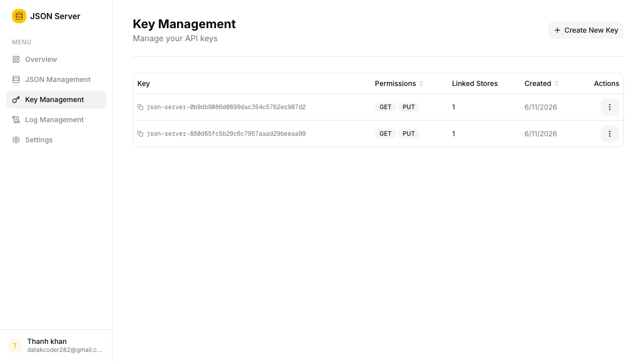Copy key ending in 987d2

pos(140,107)
